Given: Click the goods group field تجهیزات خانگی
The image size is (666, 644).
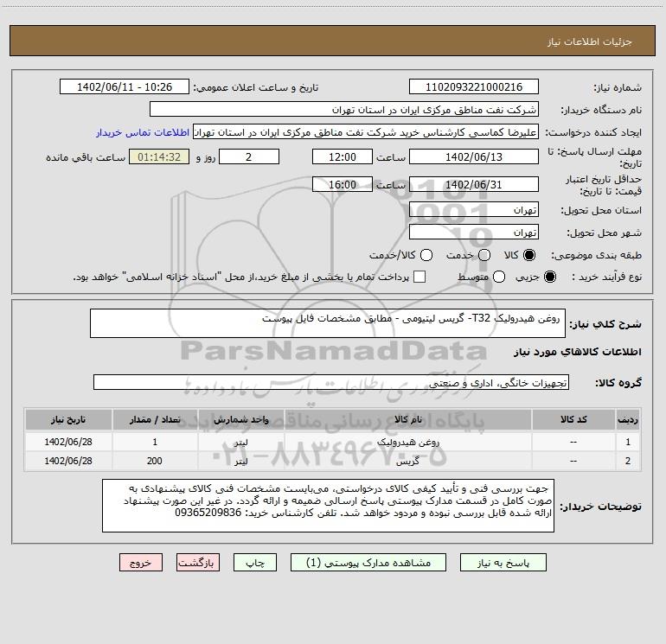Looking at the screenshot, I should click(331, 382).
